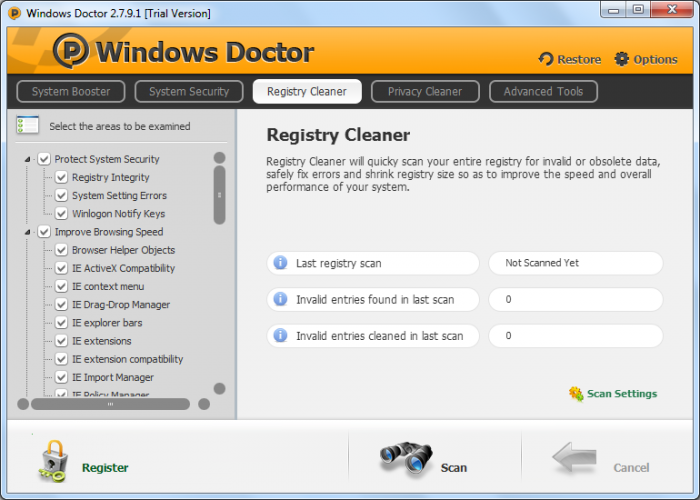Toggle the Registry Integrity checkbox
This screenshot has width=700, height=500.
pos(61,177)
